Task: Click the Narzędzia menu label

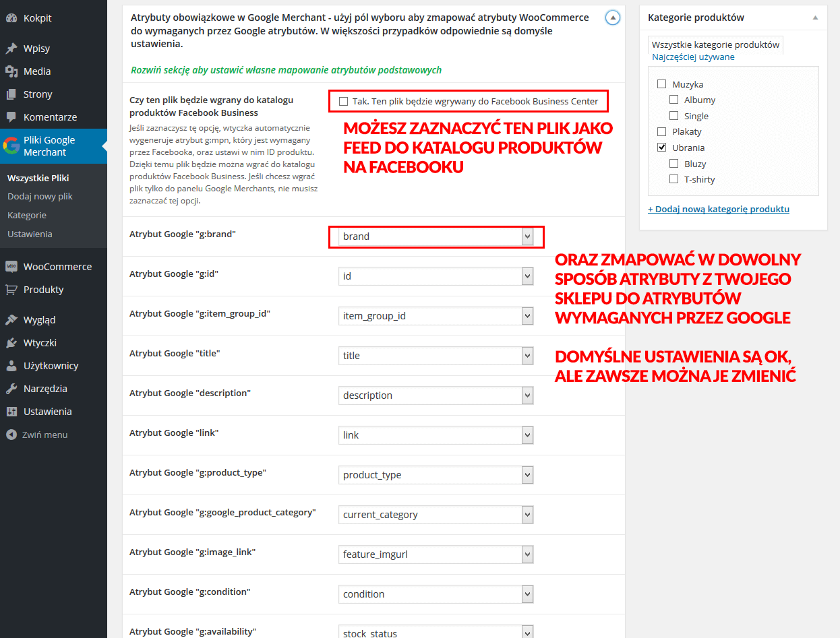Action: 45,389
